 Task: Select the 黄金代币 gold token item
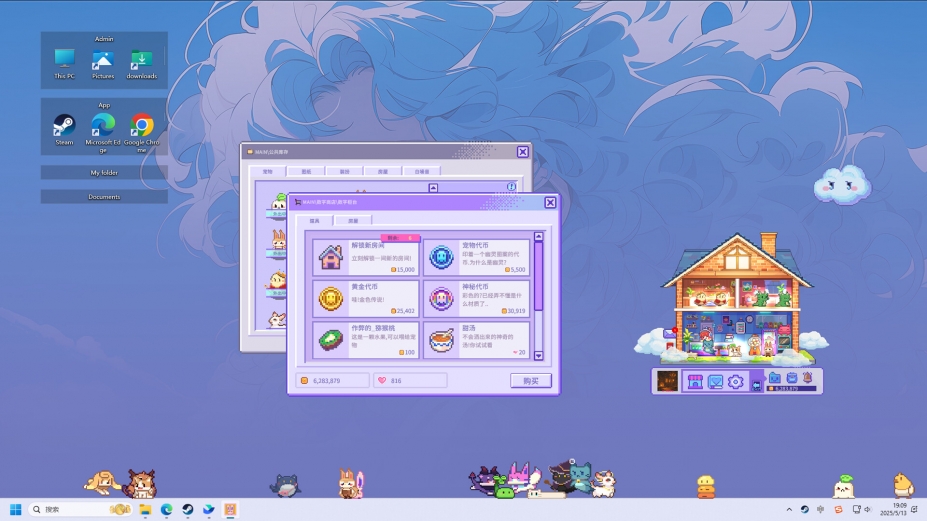pos(364,298)
